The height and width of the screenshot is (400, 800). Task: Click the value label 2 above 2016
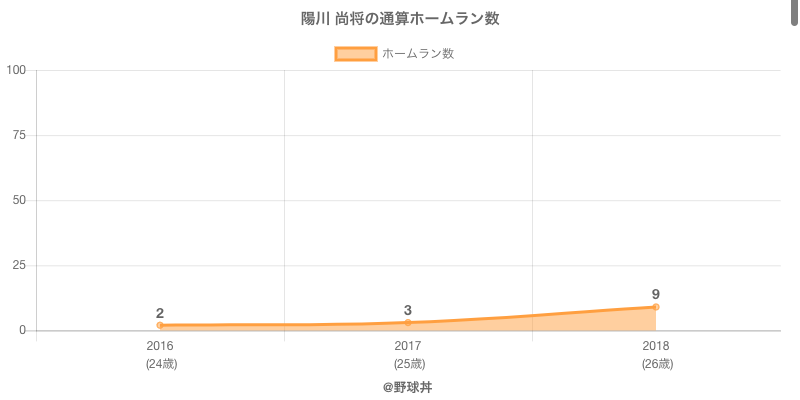coord(160,313)
